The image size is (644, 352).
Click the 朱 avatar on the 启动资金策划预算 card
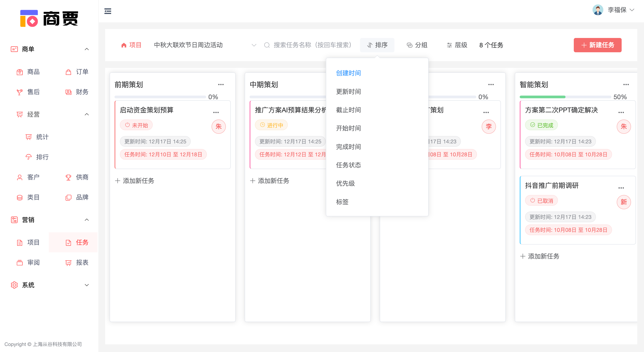click(x=218, y=127)
